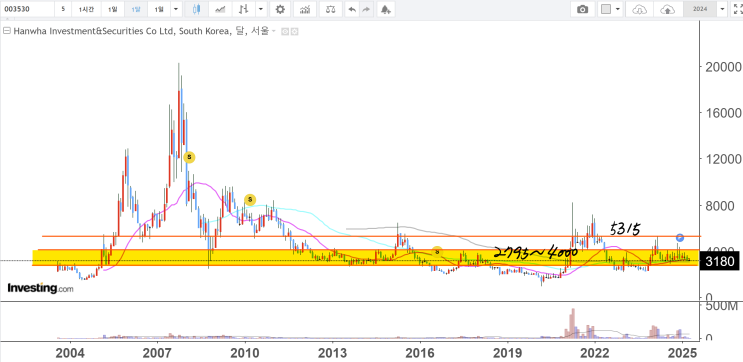Image resolution: width=743 pixels, height=362 pixels.
Task: Undo the last chart action
Action: point(352,9)
